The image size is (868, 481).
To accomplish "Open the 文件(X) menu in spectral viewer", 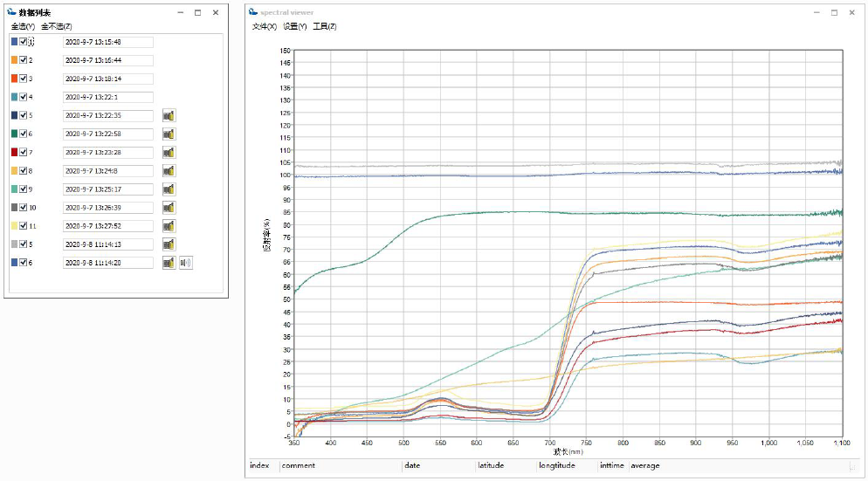I will pyautogui.click(x=264, y=26).
